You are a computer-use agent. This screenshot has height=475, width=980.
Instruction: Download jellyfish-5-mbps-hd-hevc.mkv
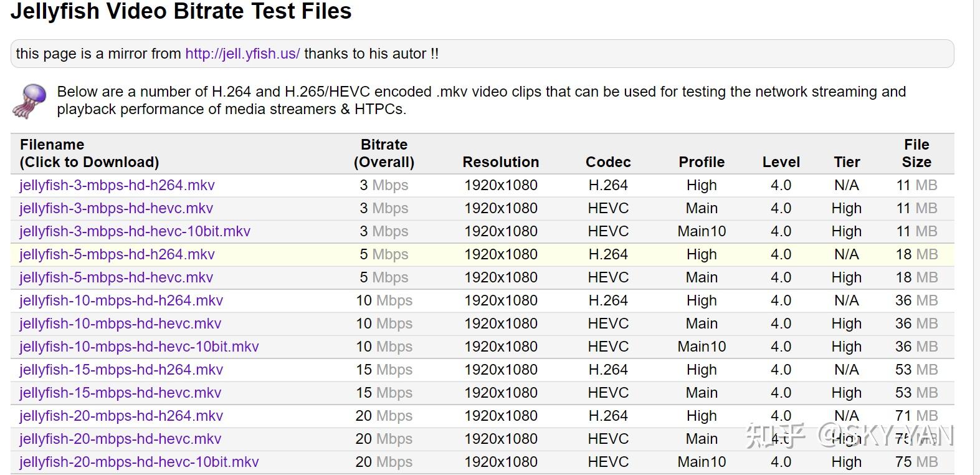tap(116, 278)
